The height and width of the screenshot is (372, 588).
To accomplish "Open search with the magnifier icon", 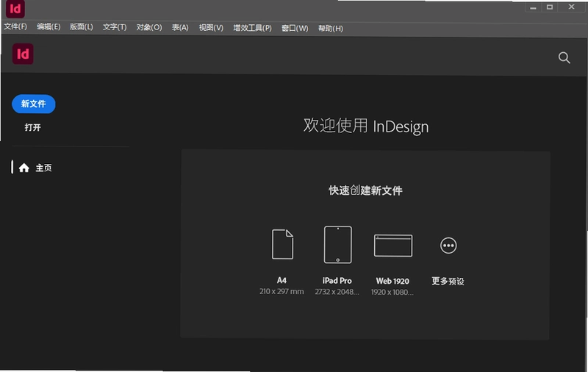I will [x=564, y=58].
